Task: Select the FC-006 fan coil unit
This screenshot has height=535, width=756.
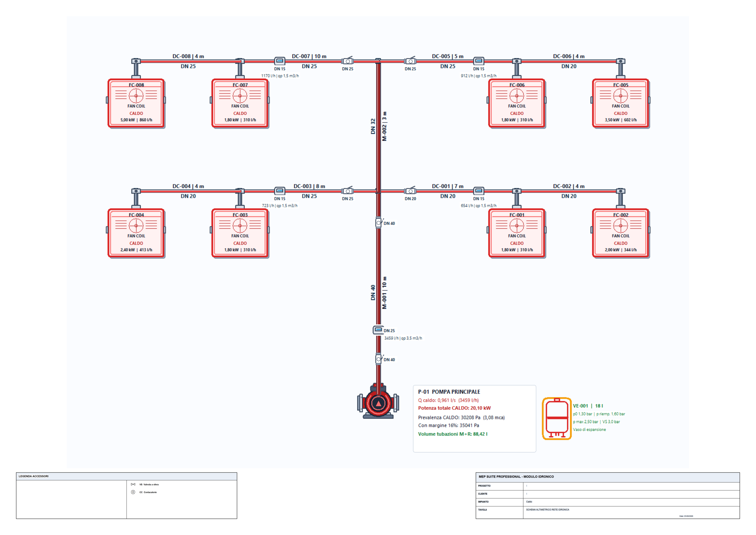Action: 517,103
